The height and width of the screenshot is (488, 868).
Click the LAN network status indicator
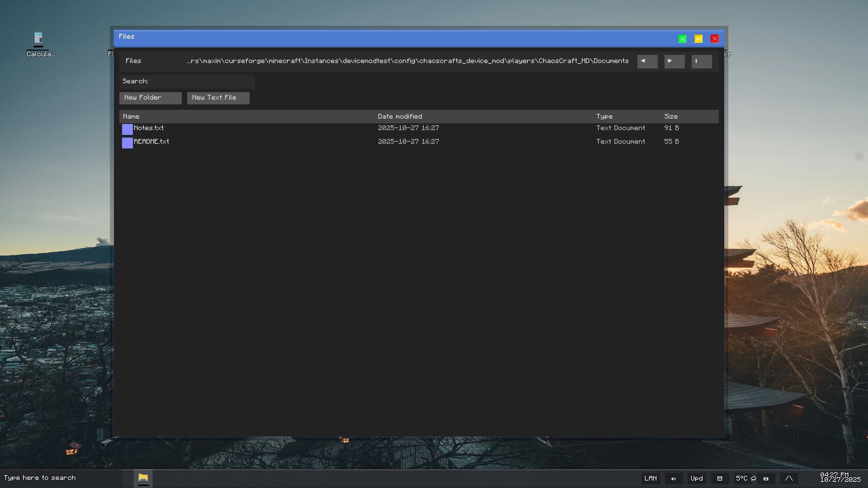pos(650,479)
